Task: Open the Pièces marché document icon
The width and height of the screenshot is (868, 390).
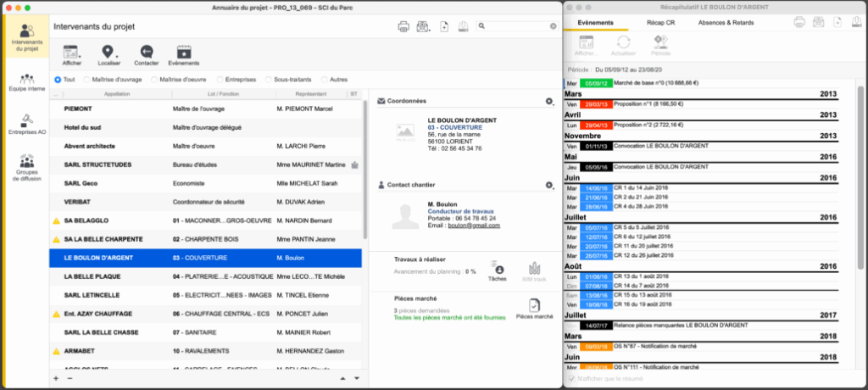Action: (x=534, y=306)
